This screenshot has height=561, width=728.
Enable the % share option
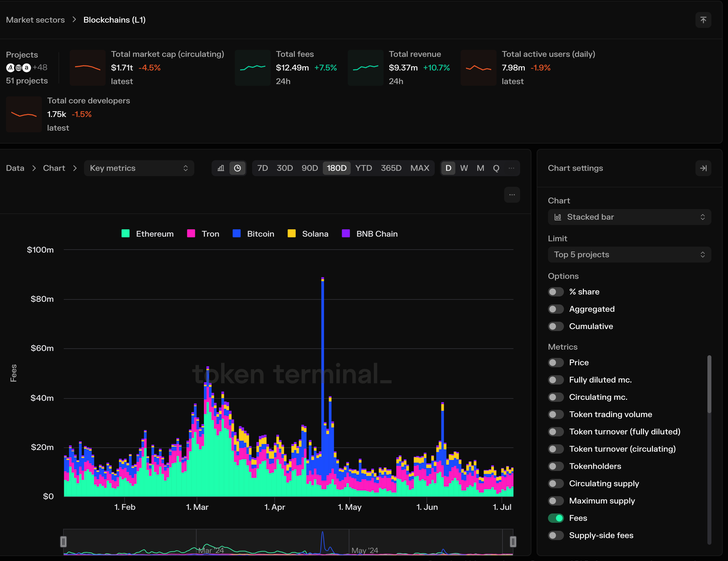(555, 292)
